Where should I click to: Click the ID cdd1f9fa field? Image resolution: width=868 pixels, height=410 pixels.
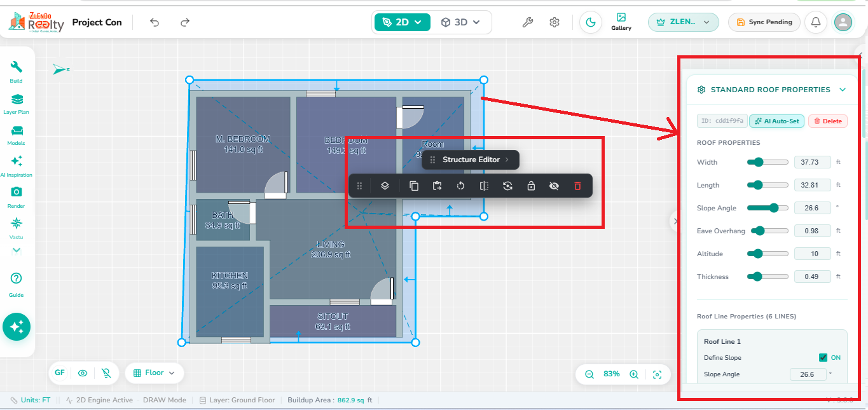(722, 121)
